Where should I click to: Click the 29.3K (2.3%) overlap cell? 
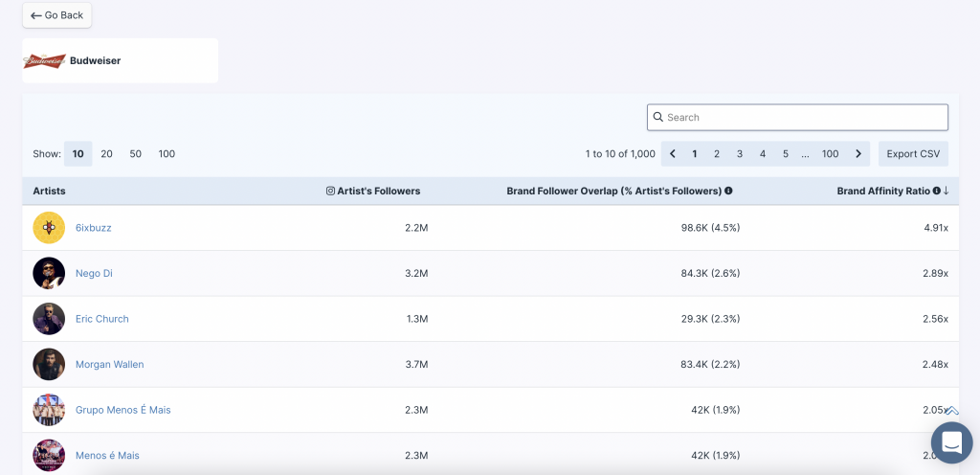point(711,319)
